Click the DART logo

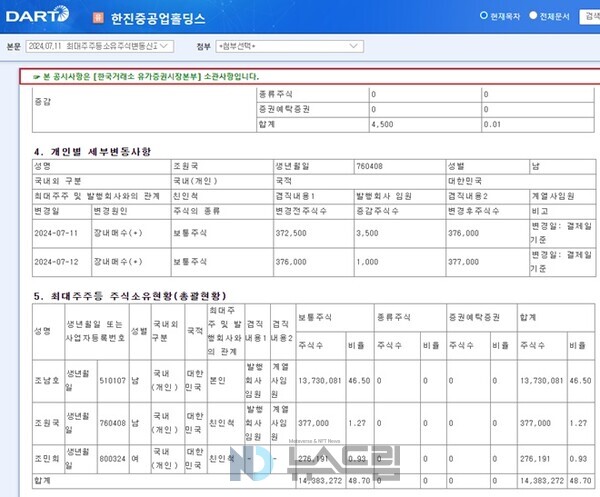(38, 15)
